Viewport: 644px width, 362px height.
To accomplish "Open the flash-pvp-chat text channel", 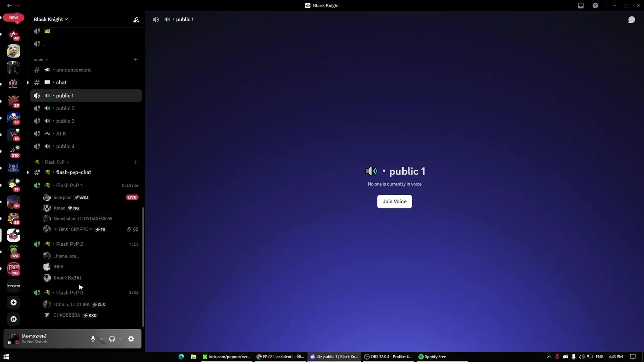I will (86, 172).
